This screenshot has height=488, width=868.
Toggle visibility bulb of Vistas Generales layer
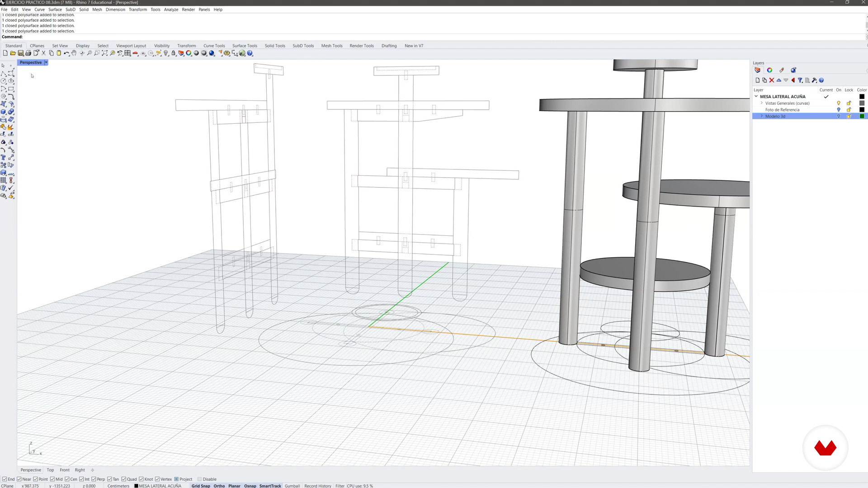click(x=839, y=103)
